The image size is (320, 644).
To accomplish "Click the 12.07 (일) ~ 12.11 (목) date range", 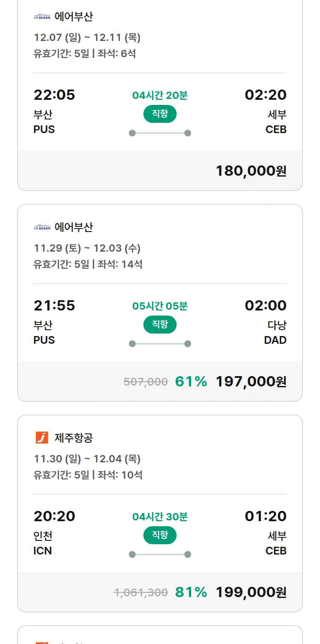I will (x=87, y=38).
